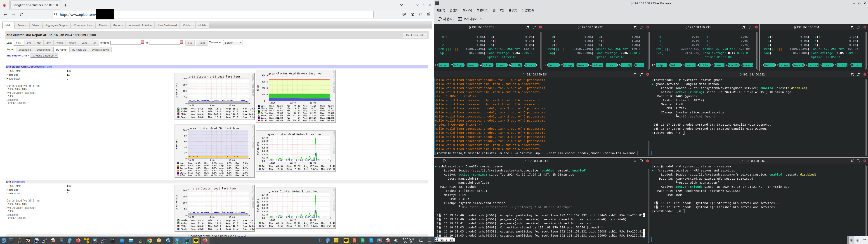Sort grid by 'descending' toggle
This screenshot has height=244, width=868.
tap(43, 49)
